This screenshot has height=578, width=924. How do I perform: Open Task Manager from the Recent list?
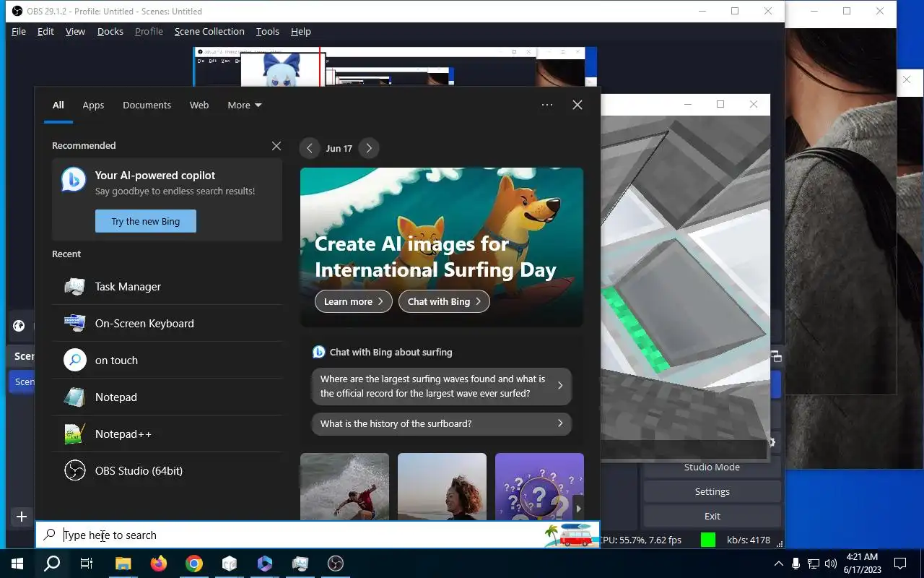167,287
